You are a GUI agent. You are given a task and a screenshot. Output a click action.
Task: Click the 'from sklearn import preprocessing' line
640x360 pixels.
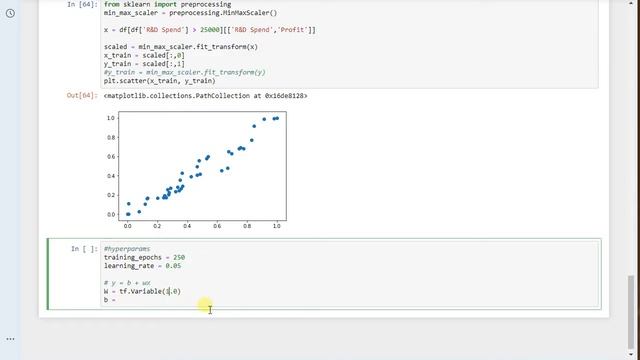pos(167,4)
